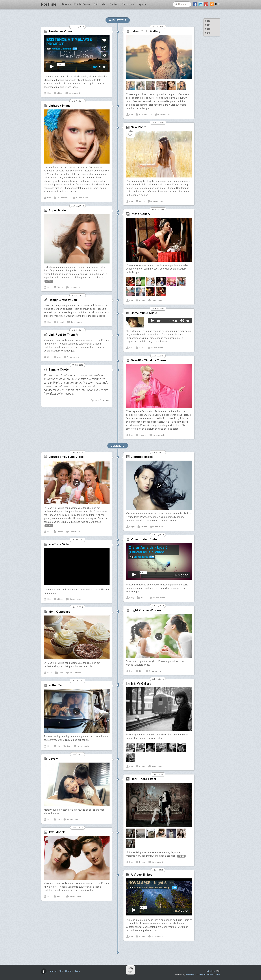Click the AUGUST 2012 timeline marker
Screen dimensions: 261x980
pos(117,20)
